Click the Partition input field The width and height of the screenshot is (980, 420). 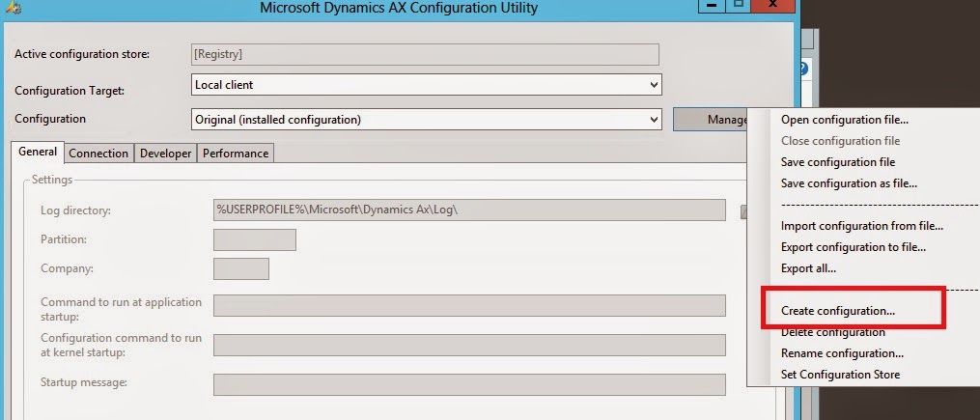point(254,239)
